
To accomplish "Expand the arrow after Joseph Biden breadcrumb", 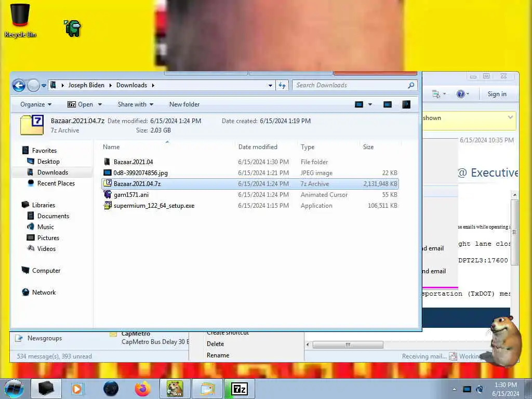I will coord(110,86).
